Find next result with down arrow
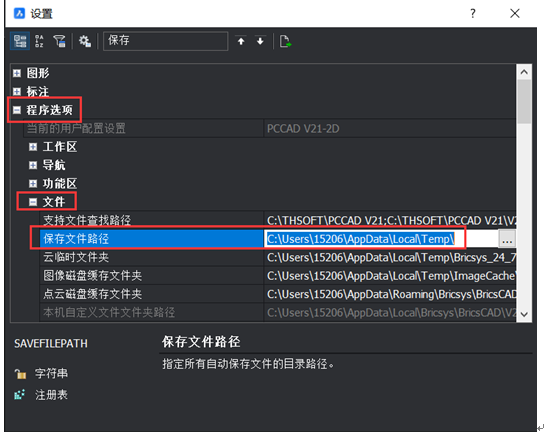This screenshot has width=545, height=442. click(x=260, y=41)
